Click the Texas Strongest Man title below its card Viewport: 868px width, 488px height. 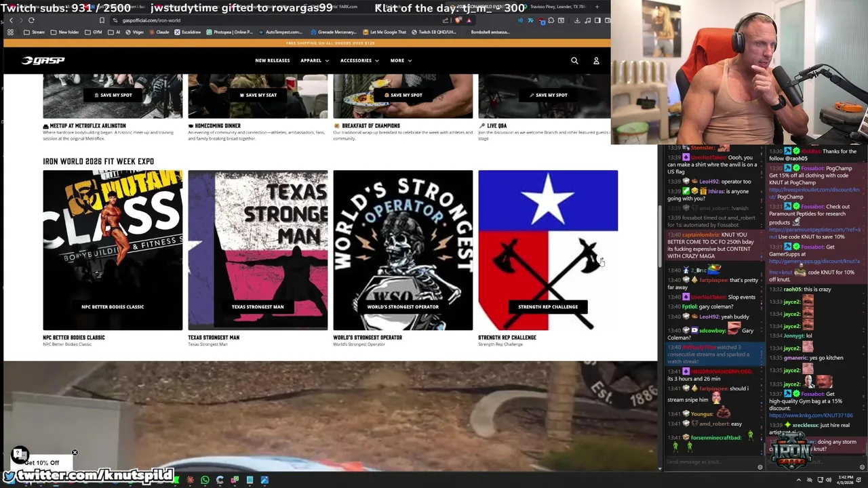214,337
